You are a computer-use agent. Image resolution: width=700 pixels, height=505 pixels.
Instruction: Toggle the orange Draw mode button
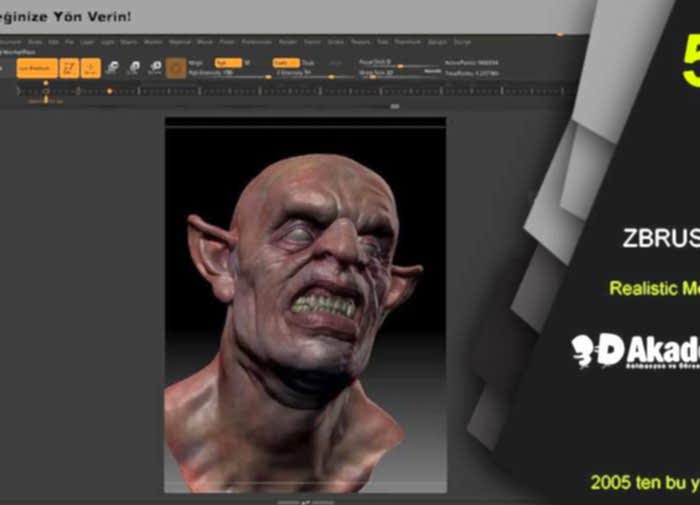pyautogui.click(x=91, y=68)
